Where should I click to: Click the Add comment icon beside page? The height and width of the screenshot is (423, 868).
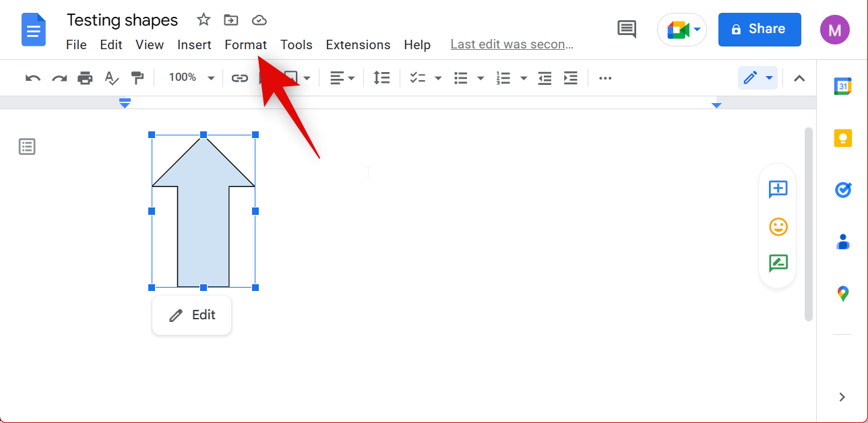point(778,189)
